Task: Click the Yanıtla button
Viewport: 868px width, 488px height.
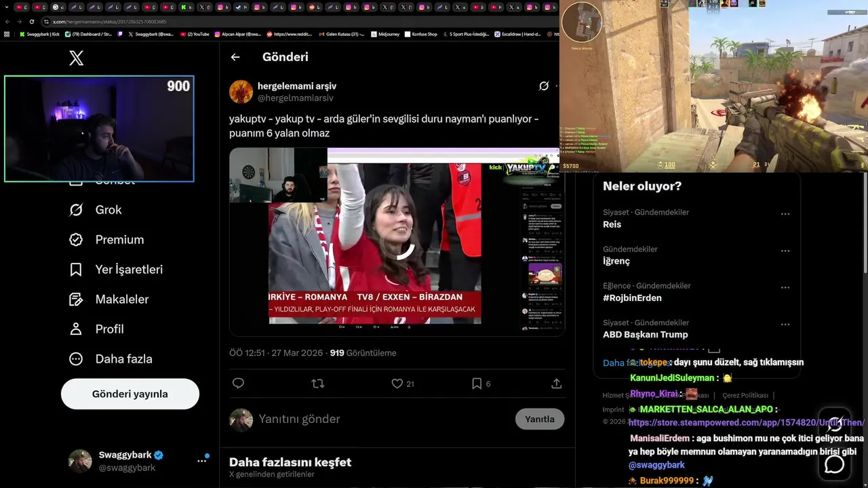Action: [x=540, y=420]
